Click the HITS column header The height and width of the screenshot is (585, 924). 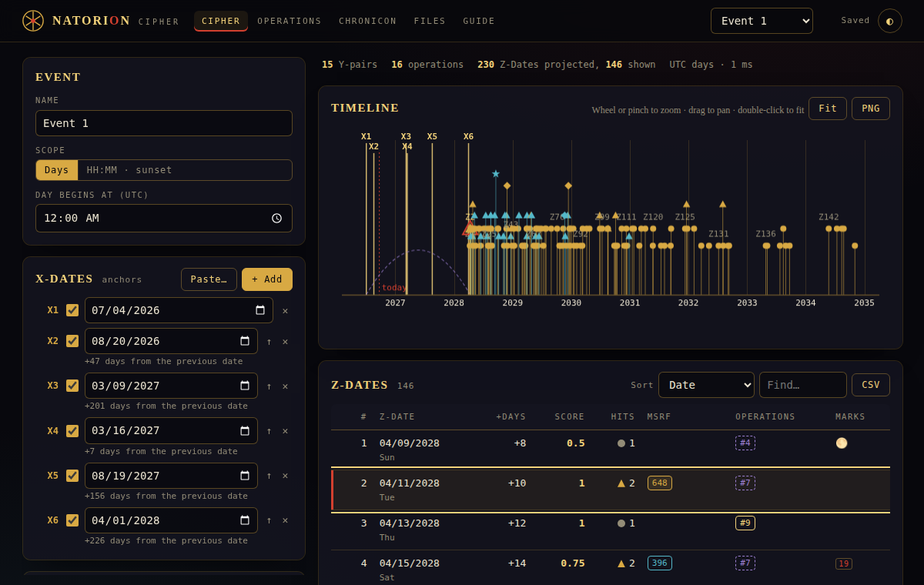(x=623, y=416)
